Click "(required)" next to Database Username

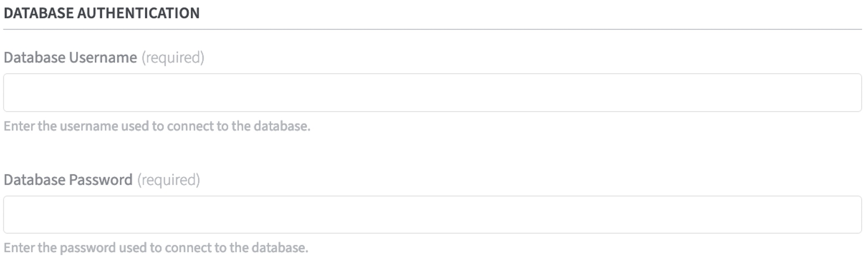[x=173, y=58]
